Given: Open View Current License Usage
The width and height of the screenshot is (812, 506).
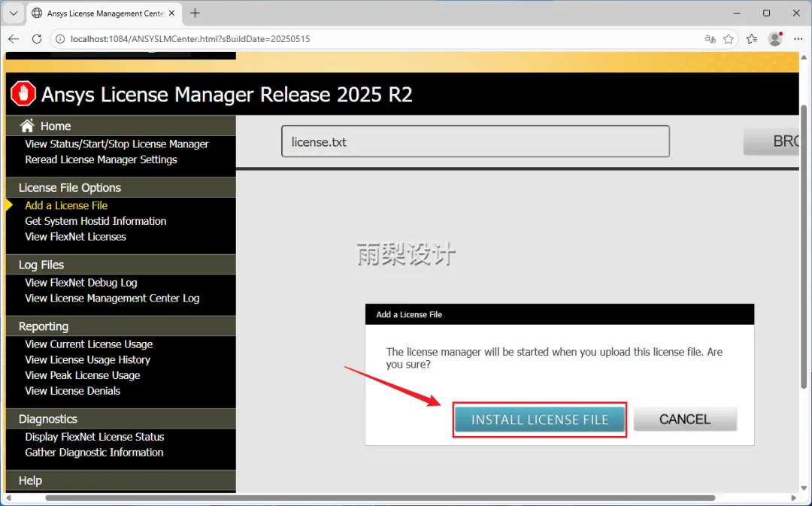Looking at the screenshot, I should (x=89, y=344).
